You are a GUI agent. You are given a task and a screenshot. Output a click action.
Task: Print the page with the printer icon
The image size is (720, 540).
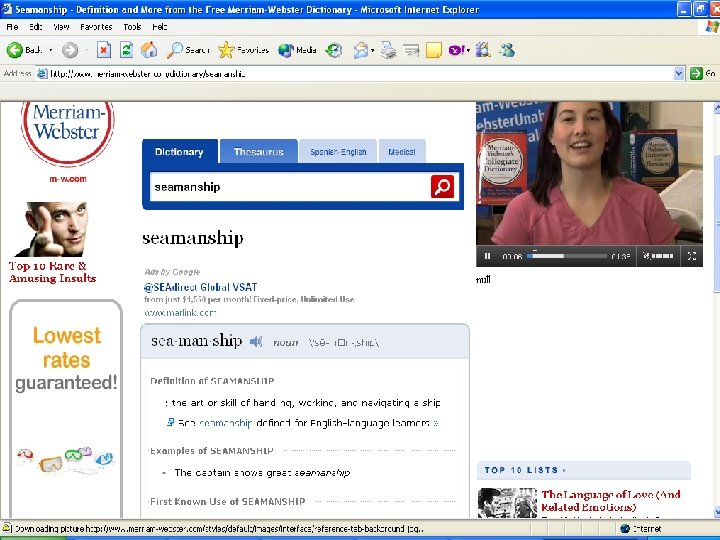point(388,50)
